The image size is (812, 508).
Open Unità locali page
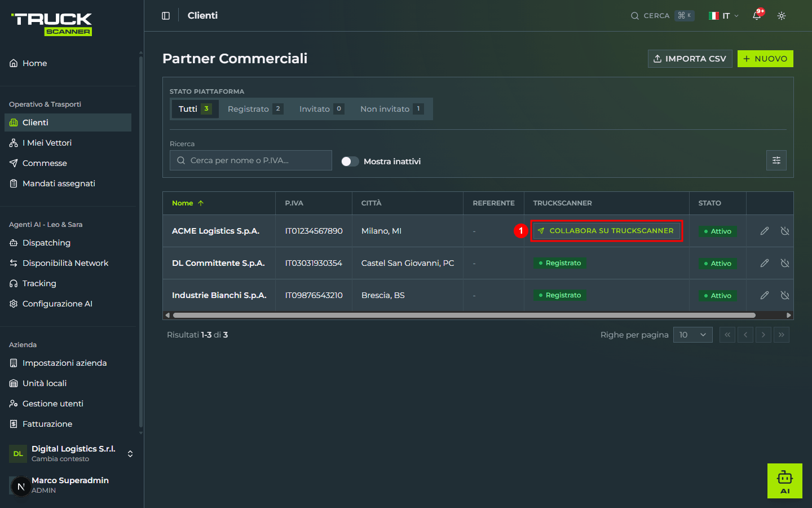pos(68,383)
